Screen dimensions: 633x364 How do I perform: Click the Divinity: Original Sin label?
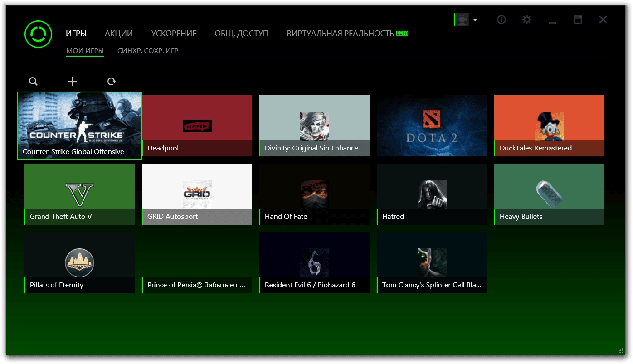pyautogui.click(x=314, y=148)
